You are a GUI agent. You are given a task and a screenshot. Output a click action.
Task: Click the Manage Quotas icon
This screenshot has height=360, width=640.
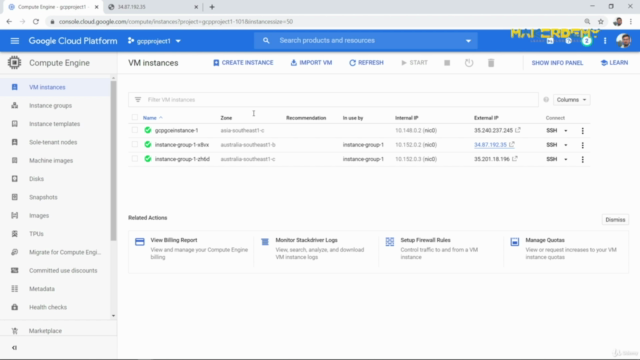pyautogui.click(x=515, y=242)
